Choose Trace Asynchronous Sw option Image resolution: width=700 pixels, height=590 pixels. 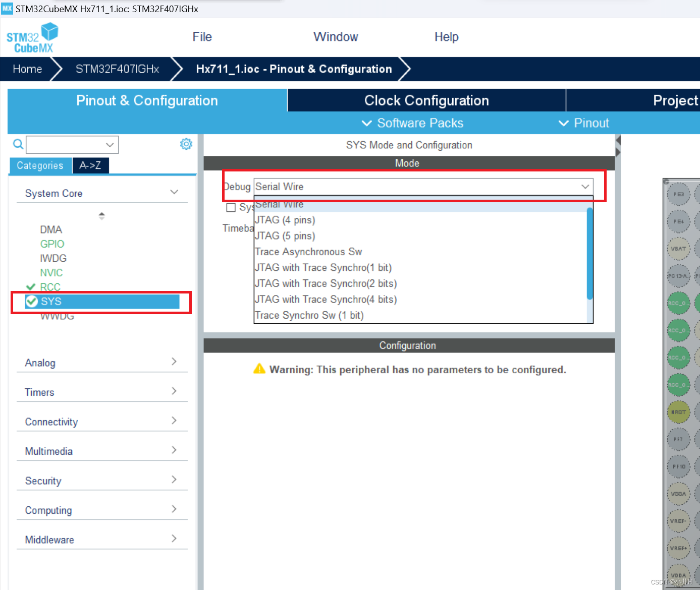tap(420, 252)
